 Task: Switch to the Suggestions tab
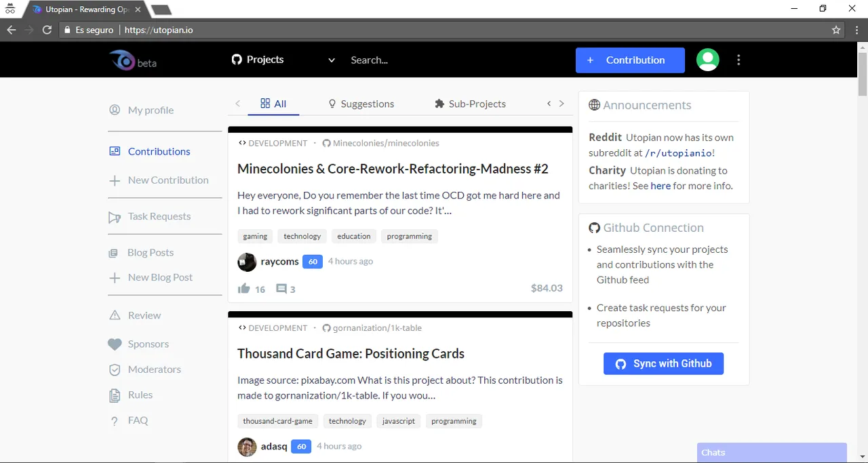click(x=361, y=104)
